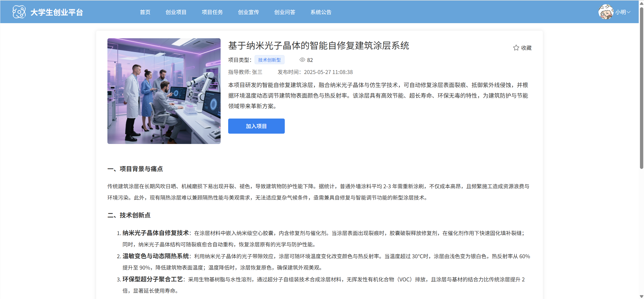644x299 pixels.
Task: Click the star favorite icon
Action: 516,48
